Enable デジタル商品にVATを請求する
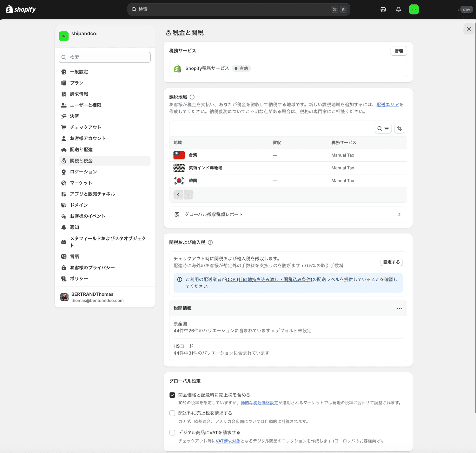The image size is (476, 453). 172,432
